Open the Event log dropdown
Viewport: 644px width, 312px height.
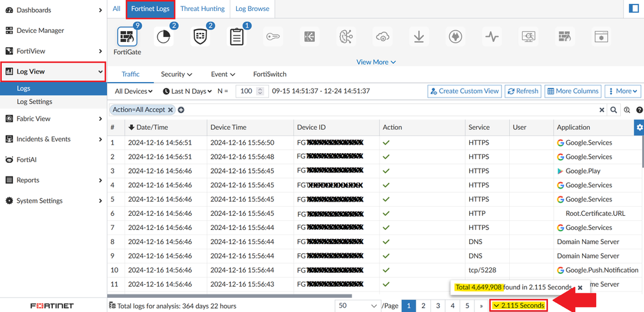point(223,74)
